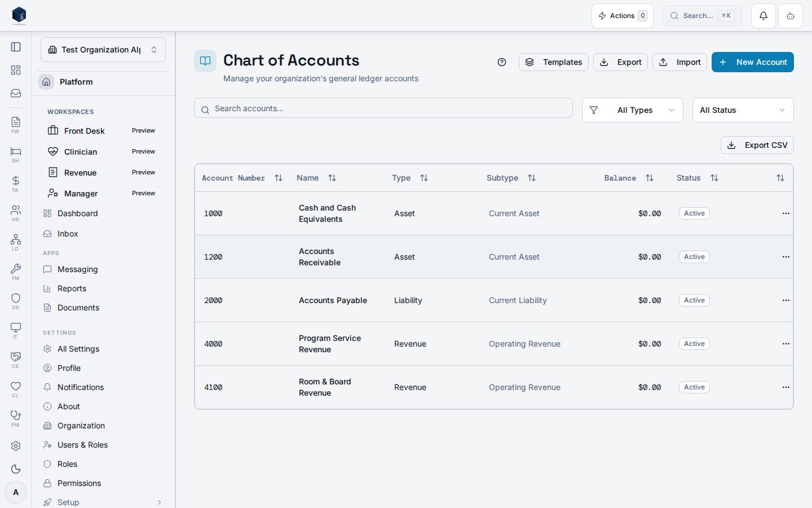Open Inbox in sidebar
The image size is (812, 508).
[103, 234]
